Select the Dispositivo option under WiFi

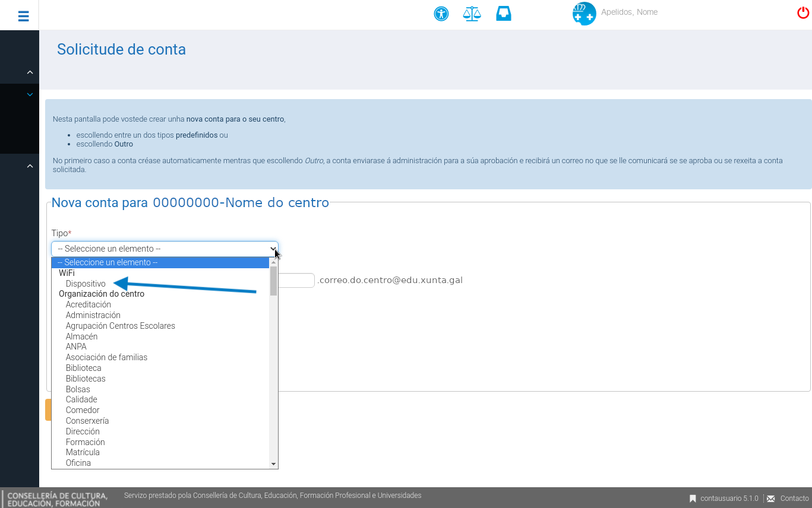(x=85, y=284)
